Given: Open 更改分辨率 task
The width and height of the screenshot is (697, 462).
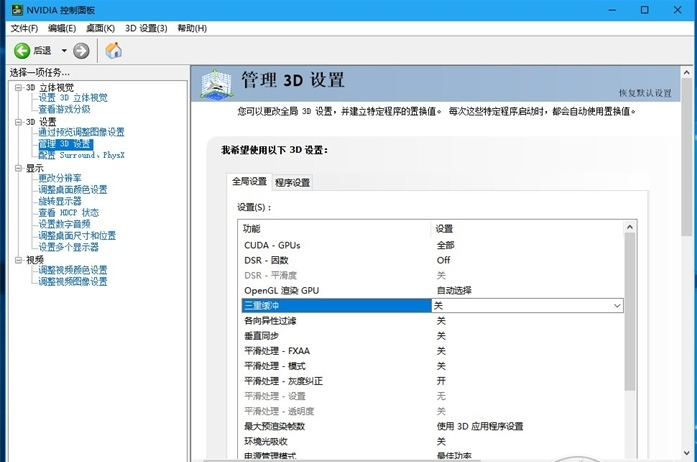Looking at the screenshot, I should [60, 178].
